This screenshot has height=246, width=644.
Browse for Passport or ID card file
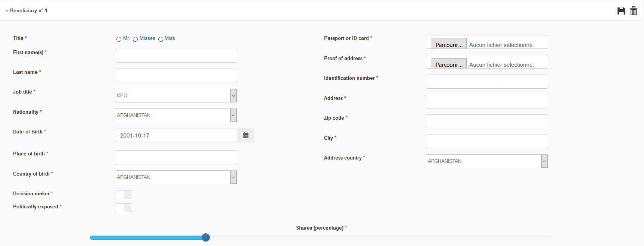pyautogui.click(x=449, y=44)
